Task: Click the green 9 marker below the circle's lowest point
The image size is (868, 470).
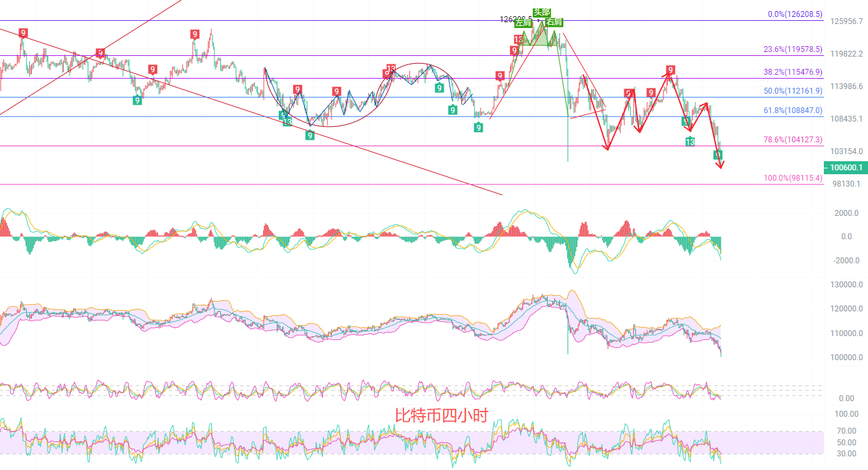Action: point(310,135)
